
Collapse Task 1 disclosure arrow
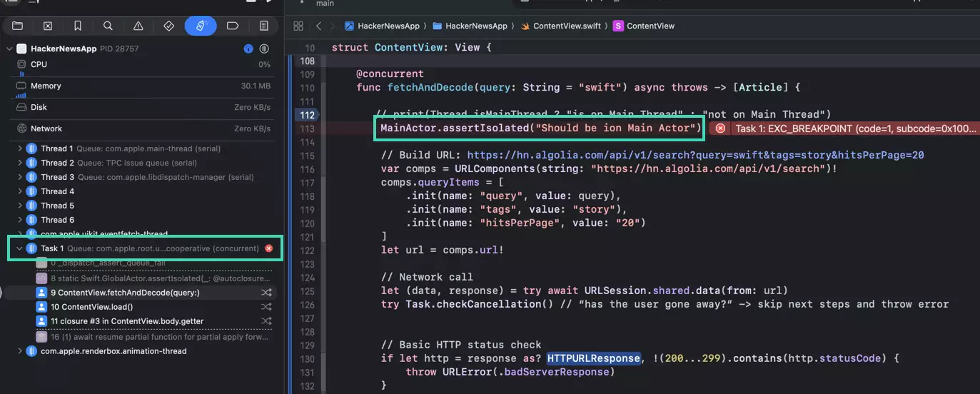coord(19,248)
